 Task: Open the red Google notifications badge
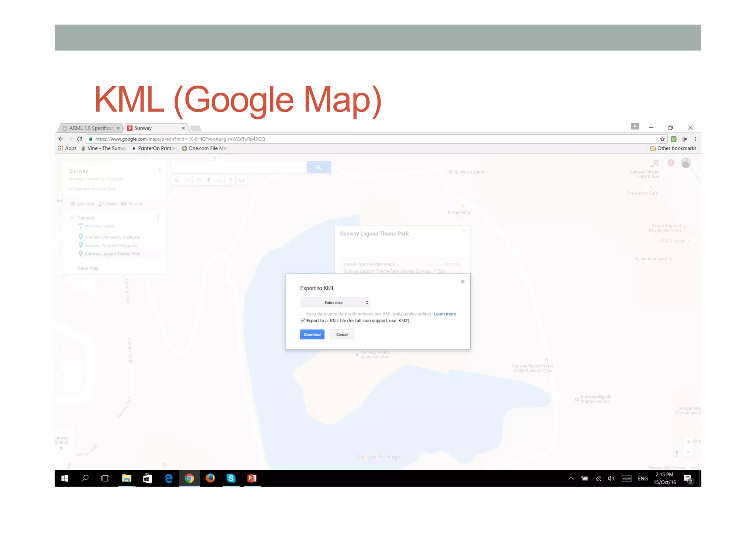pos(671,163)
